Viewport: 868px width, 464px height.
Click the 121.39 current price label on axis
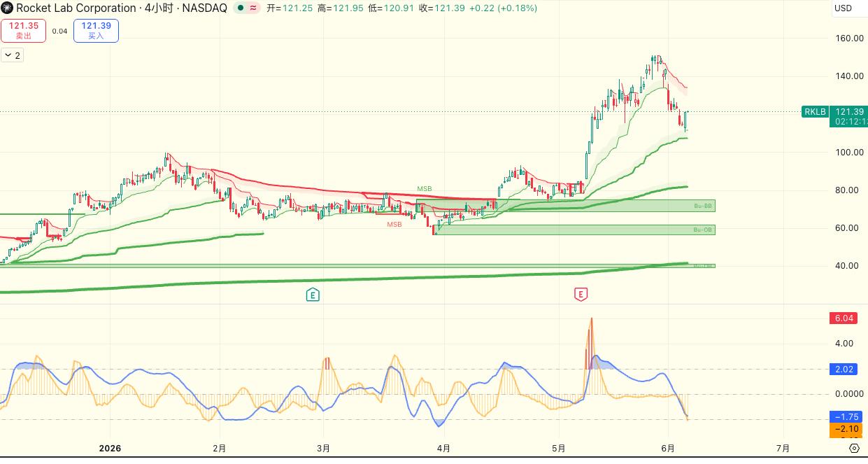pos(850,112)
